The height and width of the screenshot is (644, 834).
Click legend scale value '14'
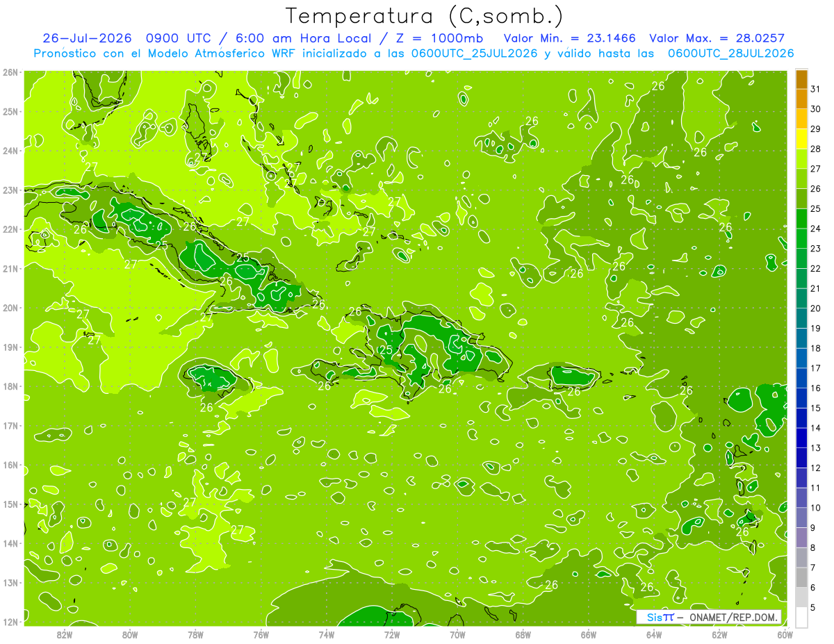(x=815, y=428)
